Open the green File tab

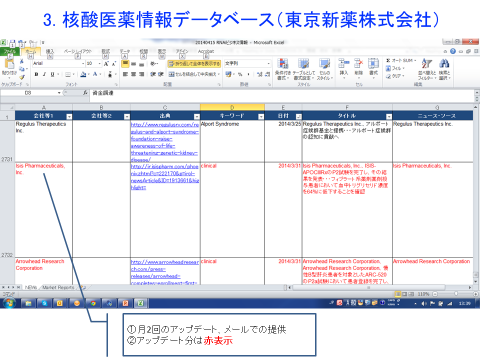pyautogui.click(x=10, y=51)
